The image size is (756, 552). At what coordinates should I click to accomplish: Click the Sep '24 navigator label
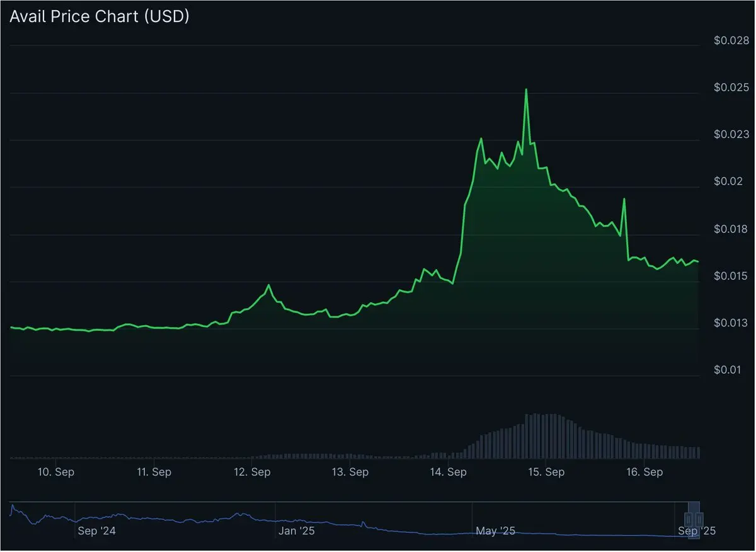coord(97,531)
